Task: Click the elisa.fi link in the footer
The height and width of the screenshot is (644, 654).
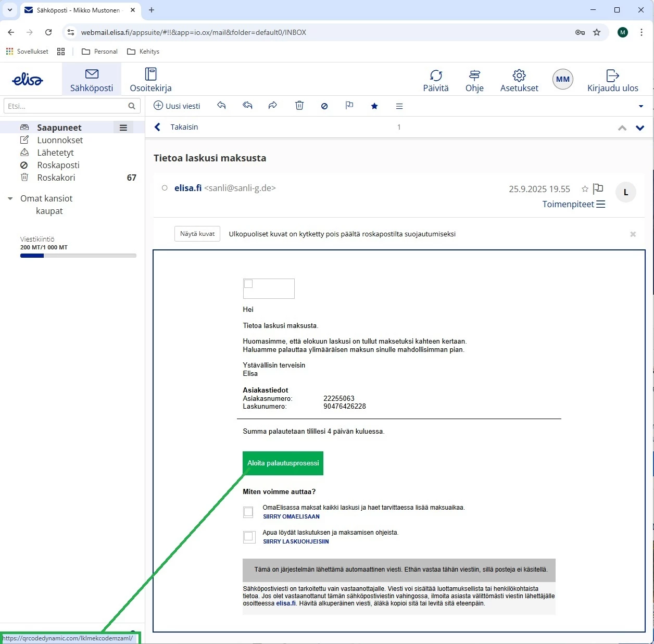Action: point(286,603)
